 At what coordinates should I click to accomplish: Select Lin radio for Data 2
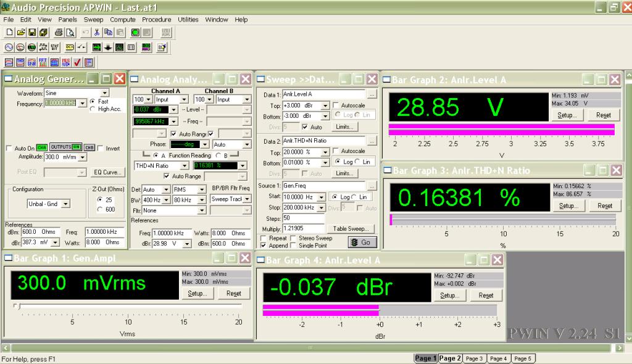pyautogui.click(x=357, y=161)
